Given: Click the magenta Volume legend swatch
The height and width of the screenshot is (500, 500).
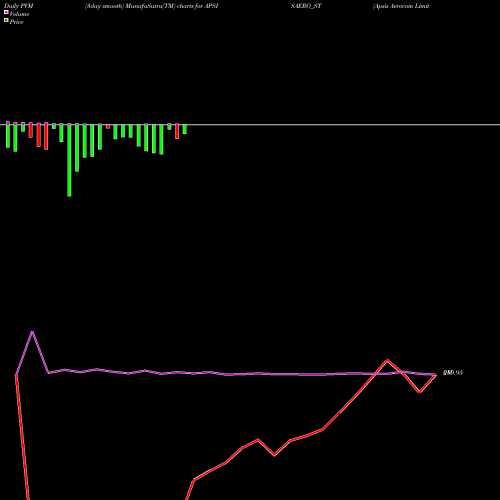Looking at the screenshot, I should 6,12.
